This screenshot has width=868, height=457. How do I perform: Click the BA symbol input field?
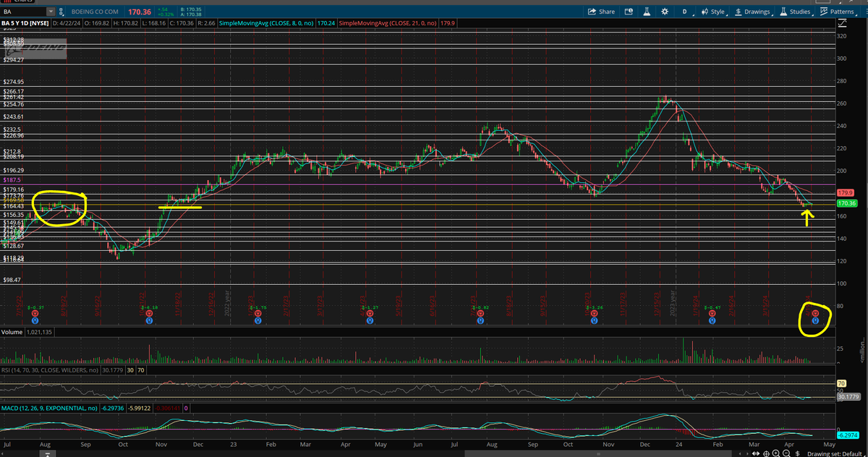click(x=24, y=12)
